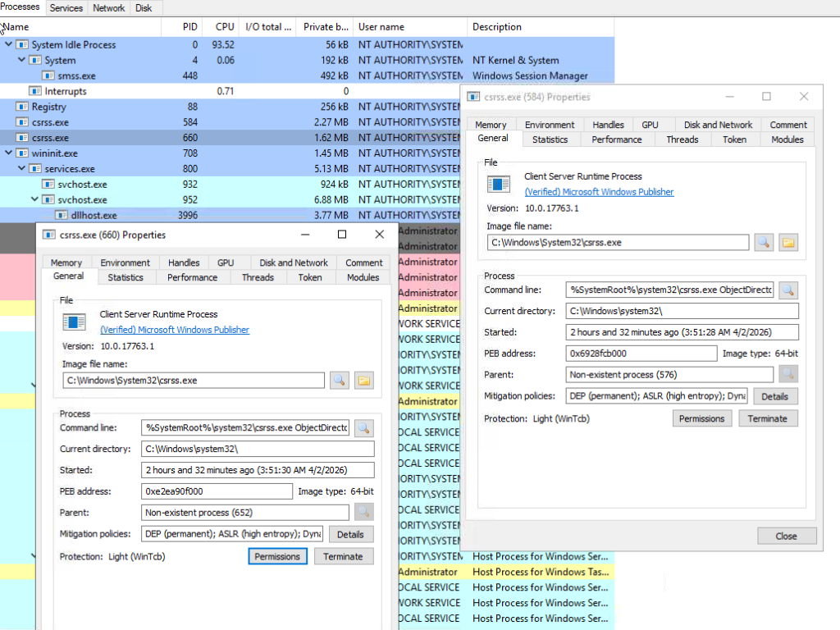Click the dllhost.exe process icon in the list

coord(62,216)
